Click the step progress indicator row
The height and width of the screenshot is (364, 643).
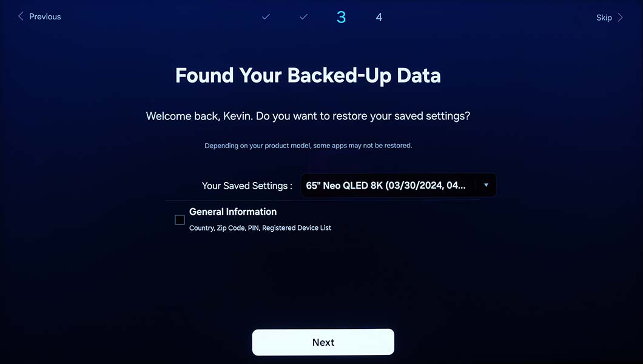[322, 16]
